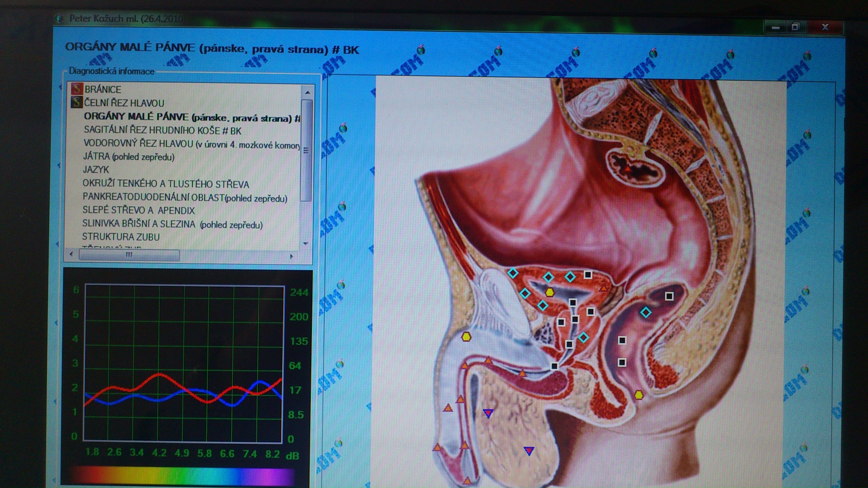Click the S icon beside BRÁNICE

(77, 89)
